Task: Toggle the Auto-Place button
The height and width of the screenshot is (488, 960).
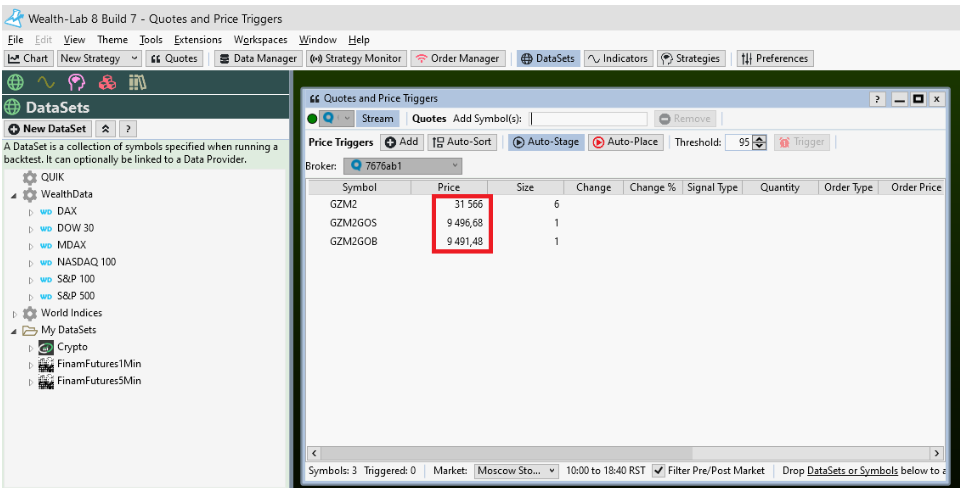Action: pos(626,142)
